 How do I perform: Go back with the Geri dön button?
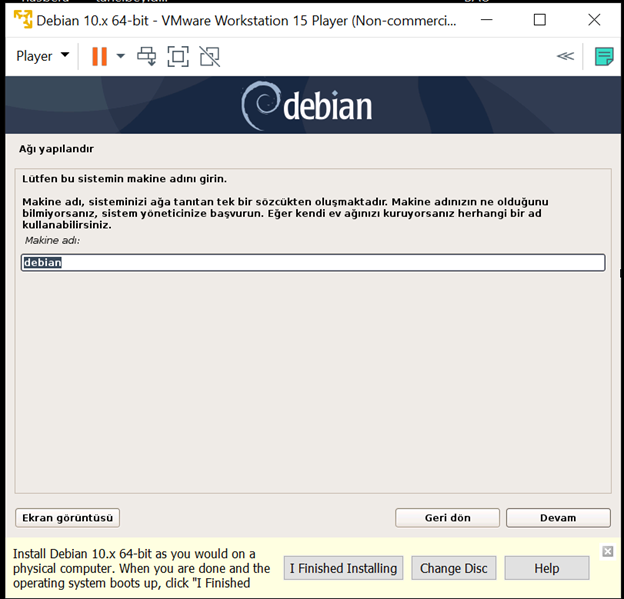pos(447,518)
